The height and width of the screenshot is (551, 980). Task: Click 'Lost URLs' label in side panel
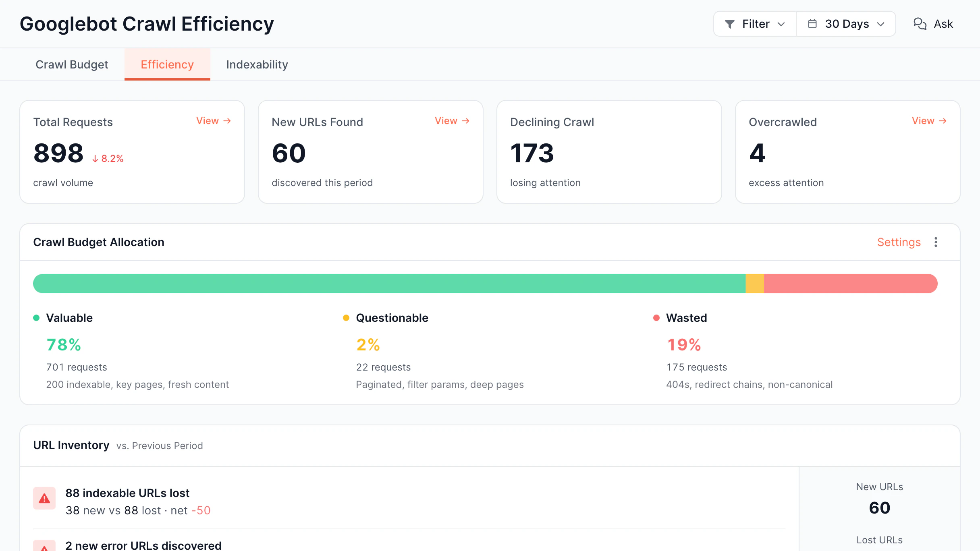(880, 540)
